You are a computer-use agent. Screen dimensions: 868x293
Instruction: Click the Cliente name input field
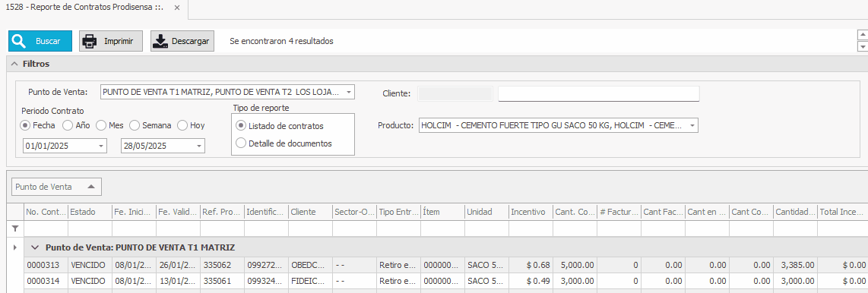pyautogui.click(x=599, y=94)
